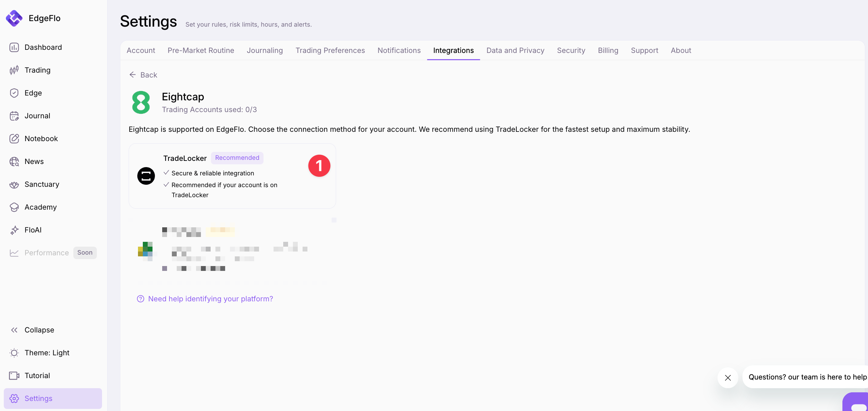
Task: Open the 'Need help identifying your platform?' link
Action: (x=211, y=299)
